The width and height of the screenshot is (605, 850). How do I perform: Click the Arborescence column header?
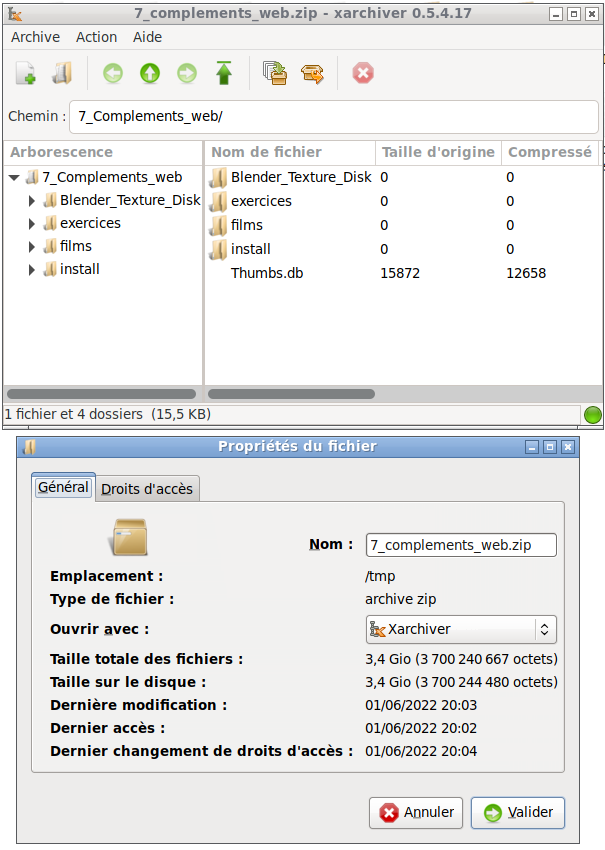point(103,152)
